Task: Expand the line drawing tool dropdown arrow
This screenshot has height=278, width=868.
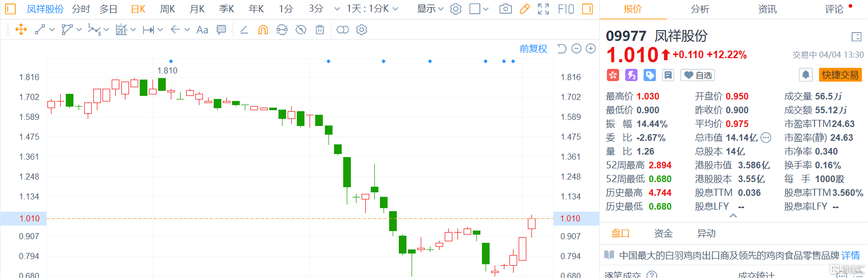Action: [x=52, y=30]
